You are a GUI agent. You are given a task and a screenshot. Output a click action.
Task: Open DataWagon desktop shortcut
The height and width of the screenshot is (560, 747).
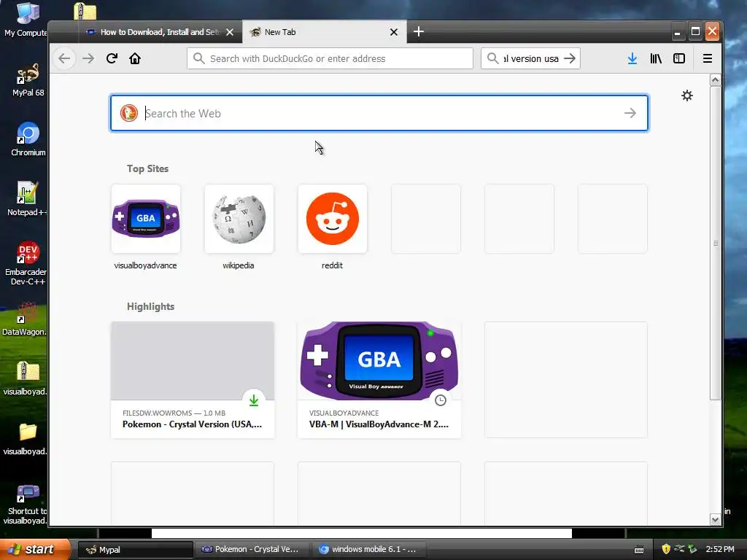(25, 319)
